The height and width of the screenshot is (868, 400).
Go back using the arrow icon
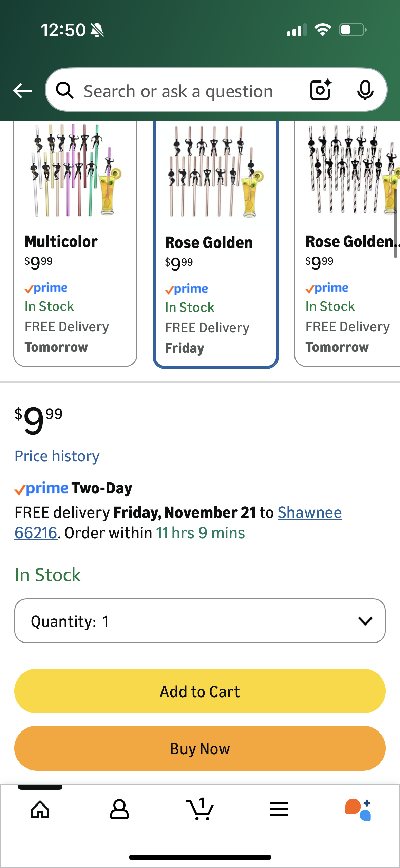click(22, 90)
